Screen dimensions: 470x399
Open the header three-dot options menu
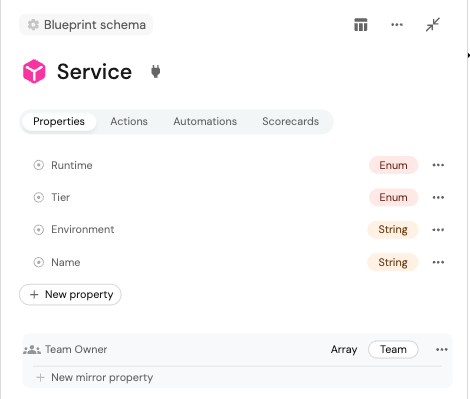pyautogui.click(x=397, y=25)
